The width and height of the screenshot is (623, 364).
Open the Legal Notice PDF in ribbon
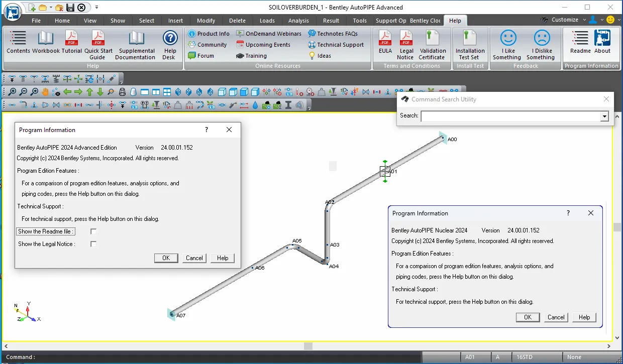click(405, 45)
